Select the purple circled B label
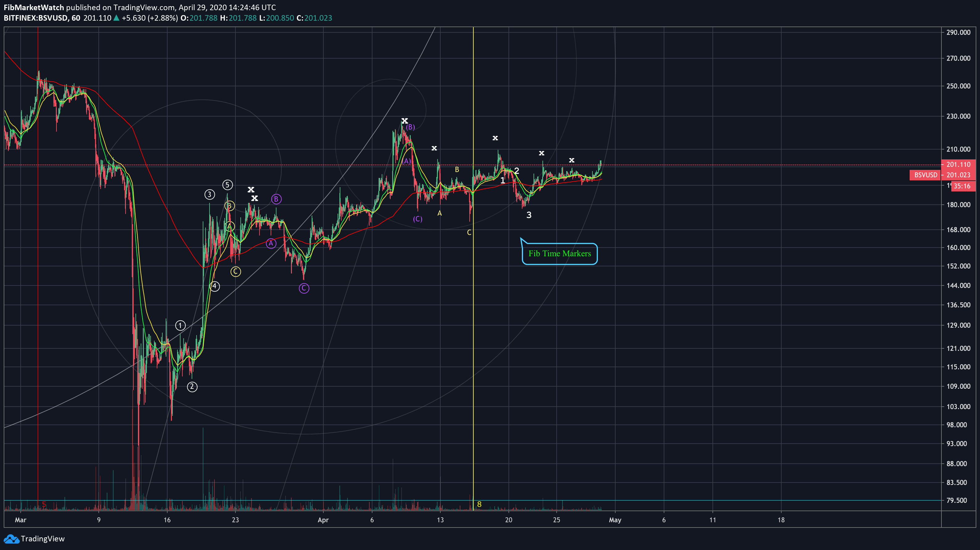The width and height of the screenshot is (980, 550). (x=276, y=199)
